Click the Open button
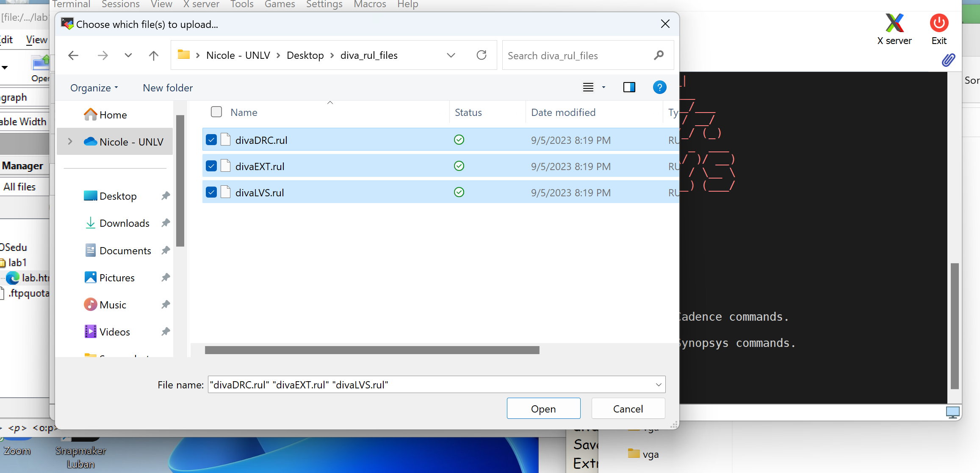The image size is (980, 473). (543, 409)
